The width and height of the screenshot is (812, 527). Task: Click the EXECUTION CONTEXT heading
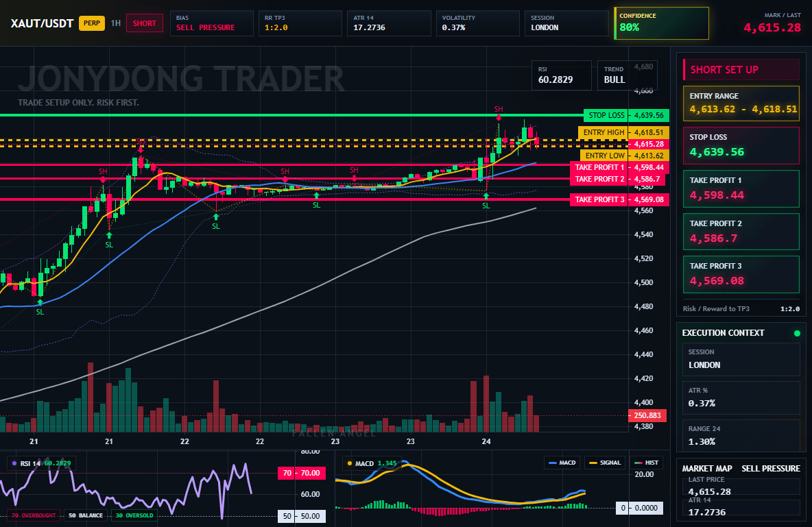pyautogui.click(x=723, y=333)
